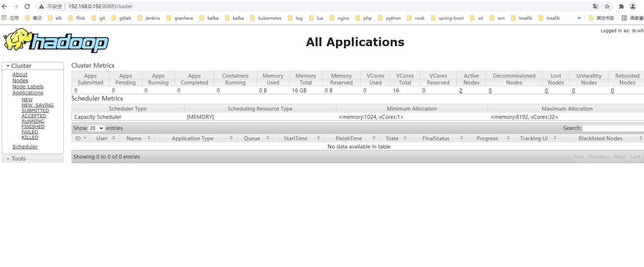Sort table by Name column arrows

149,138
